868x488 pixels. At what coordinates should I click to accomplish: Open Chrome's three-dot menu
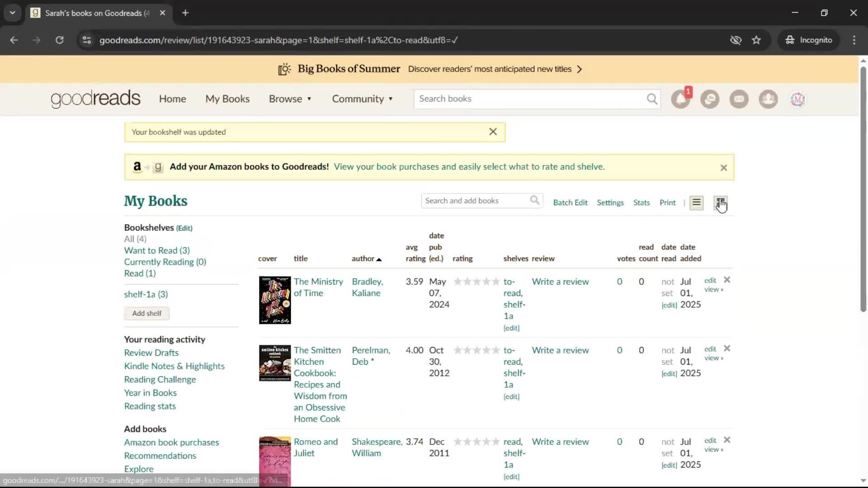pyautogui.click(x=854, y=40)
